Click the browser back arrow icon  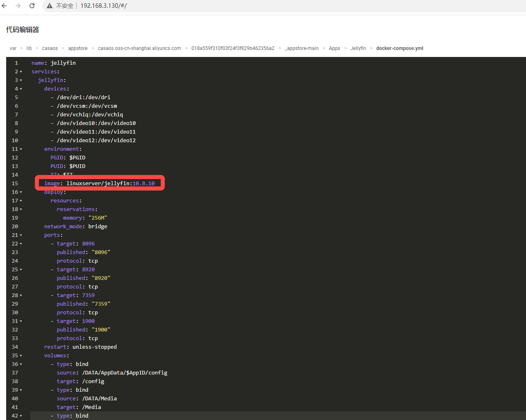(4, 6)
